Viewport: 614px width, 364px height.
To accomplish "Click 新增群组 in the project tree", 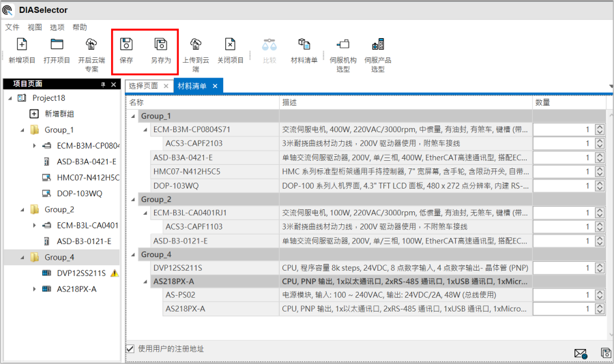I will point(59,114).
